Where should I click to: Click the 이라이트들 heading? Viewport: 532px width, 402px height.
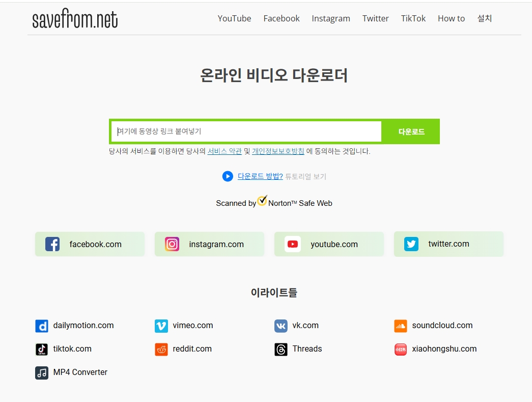pos(274,292)
